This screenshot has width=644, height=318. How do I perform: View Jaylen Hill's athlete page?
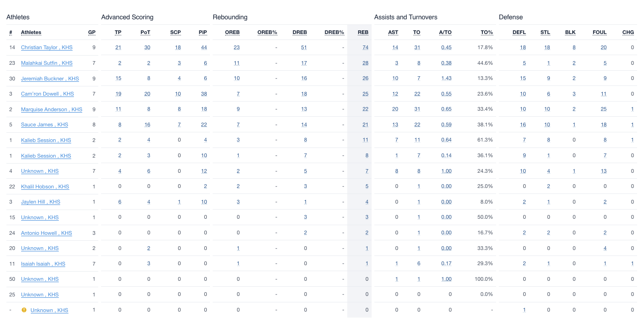coord(40,202)
